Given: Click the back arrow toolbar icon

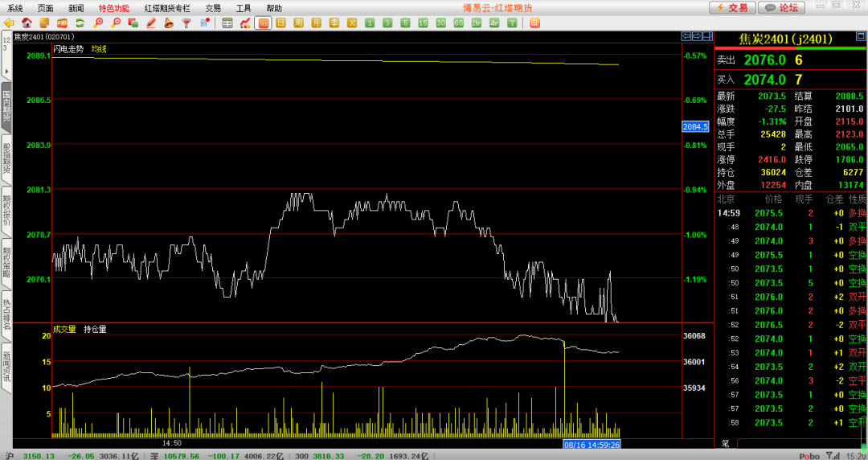Looking at the screenshot, I should [10, 23].
